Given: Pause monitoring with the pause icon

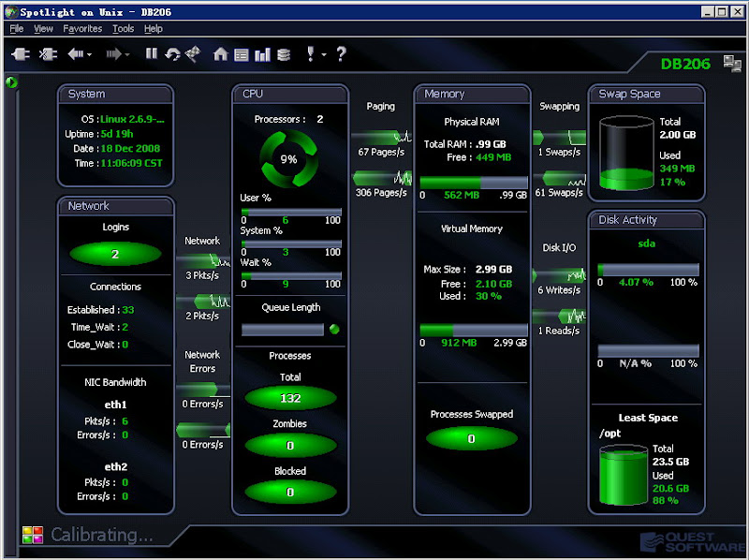Looking at the screenshot, I should (x=152, y=53).
